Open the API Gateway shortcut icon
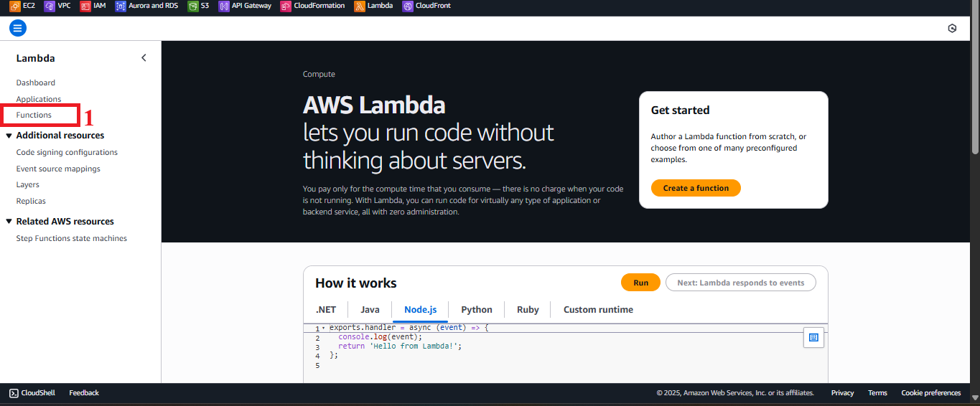The height and width of the screenshot is (406, 980). tap(224, 6)
